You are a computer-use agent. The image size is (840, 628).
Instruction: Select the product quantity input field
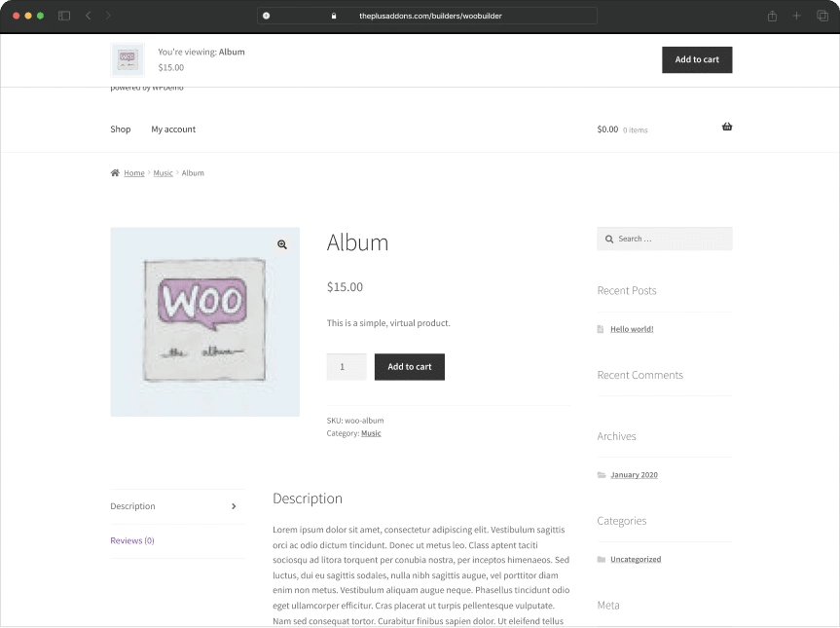(346, 366)
